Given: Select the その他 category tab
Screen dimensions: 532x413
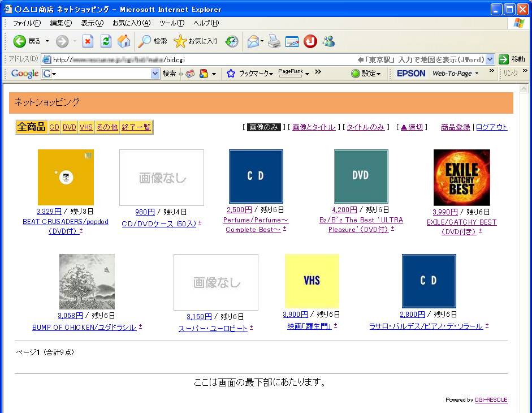Looking at the screenshot, I should 107,127.
